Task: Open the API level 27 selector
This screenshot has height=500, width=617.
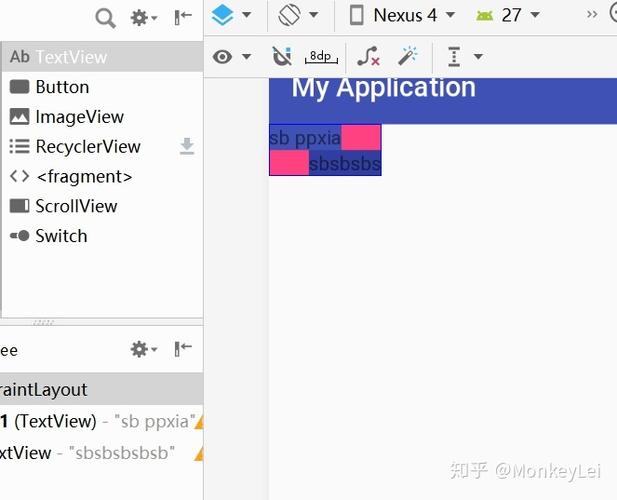Action: click(508, 15)
